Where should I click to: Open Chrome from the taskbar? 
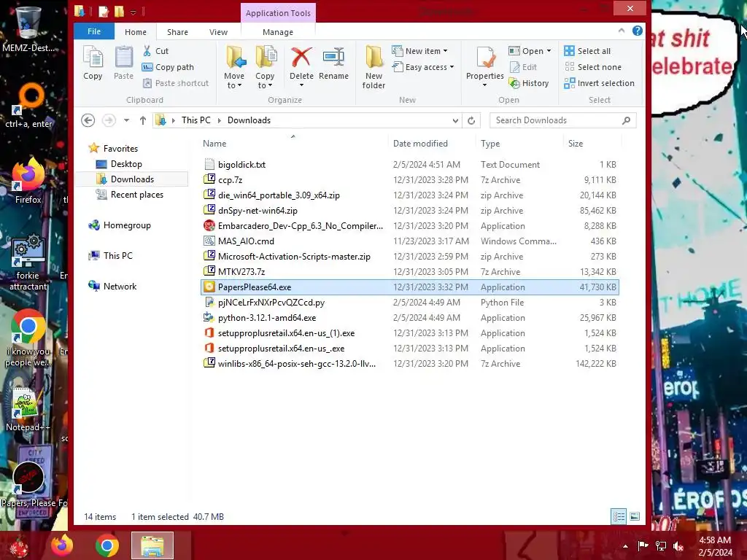point(107,545)
